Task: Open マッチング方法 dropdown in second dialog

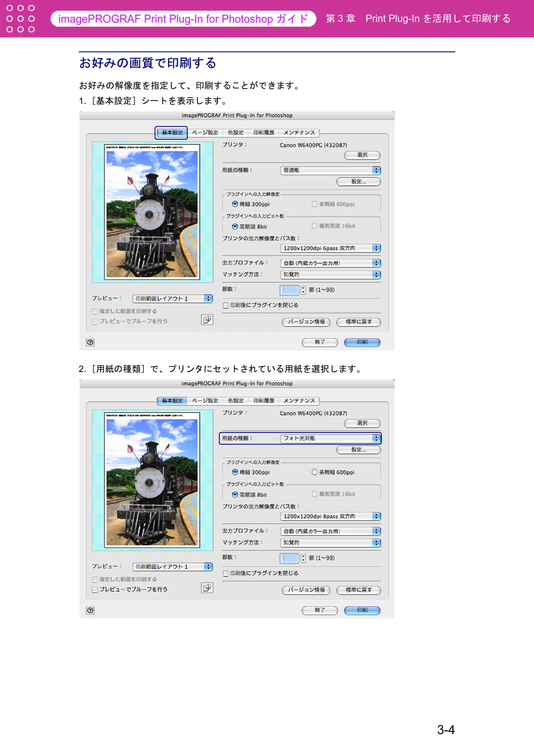Action: tap(330, 543)
